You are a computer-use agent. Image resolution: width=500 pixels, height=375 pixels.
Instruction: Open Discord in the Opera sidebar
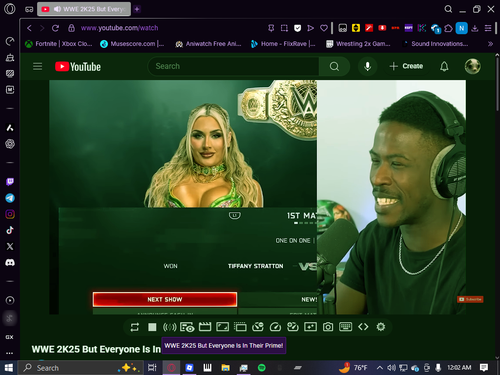pyautogui.click(x=10, y=263)
